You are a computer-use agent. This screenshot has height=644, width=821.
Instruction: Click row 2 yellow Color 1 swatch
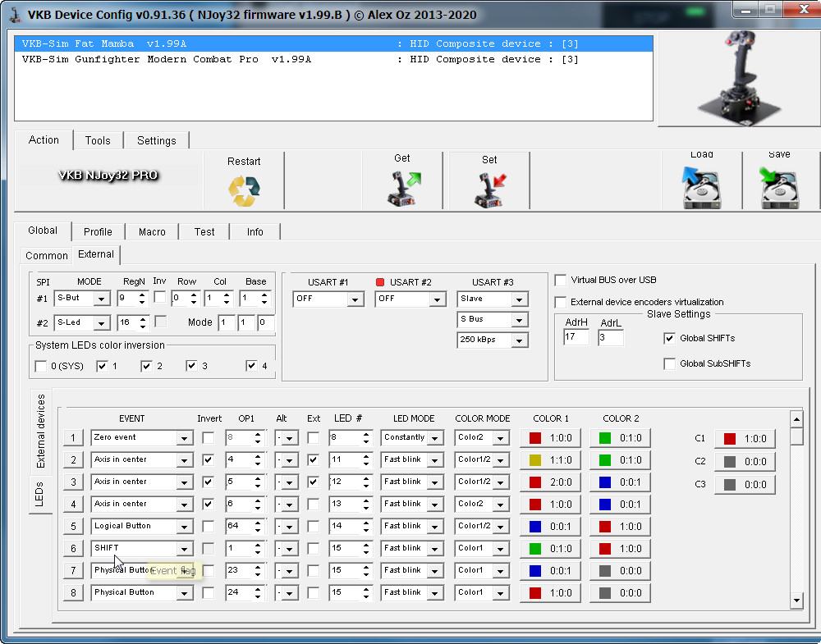pyautogui.click(x=550, y=460)
